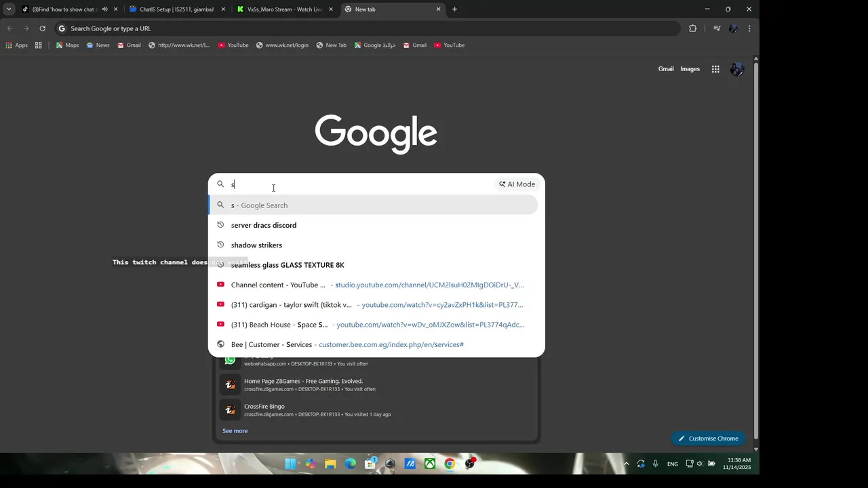The width and height of the screenshot is (868, 488).
Task: Select the 'seamless glass GLASS TEXTURE 8K' suggestion
Action: (373, 265)
